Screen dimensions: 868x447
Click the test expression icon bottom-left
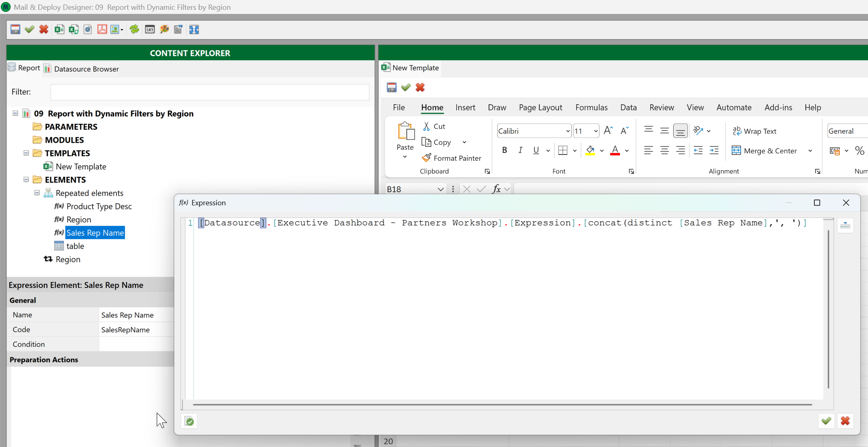point(189,421)
